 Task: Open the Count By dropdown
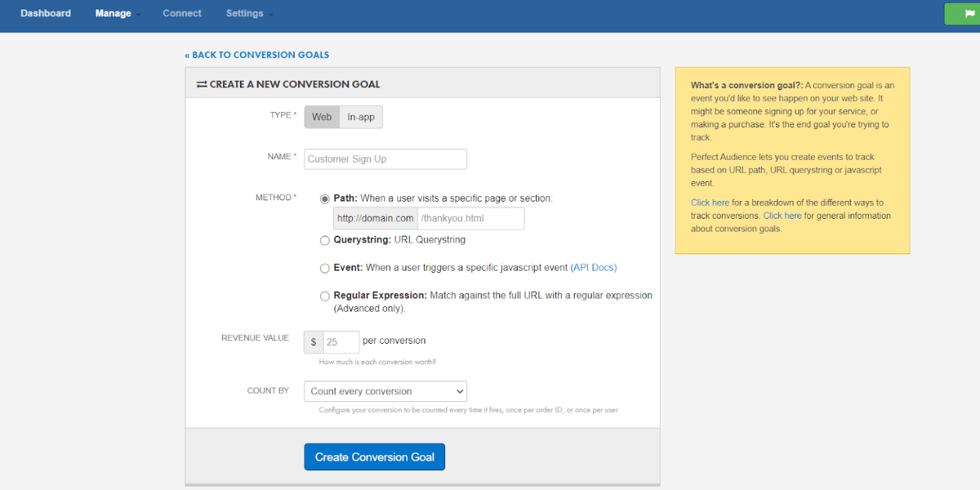click(386, 391)
